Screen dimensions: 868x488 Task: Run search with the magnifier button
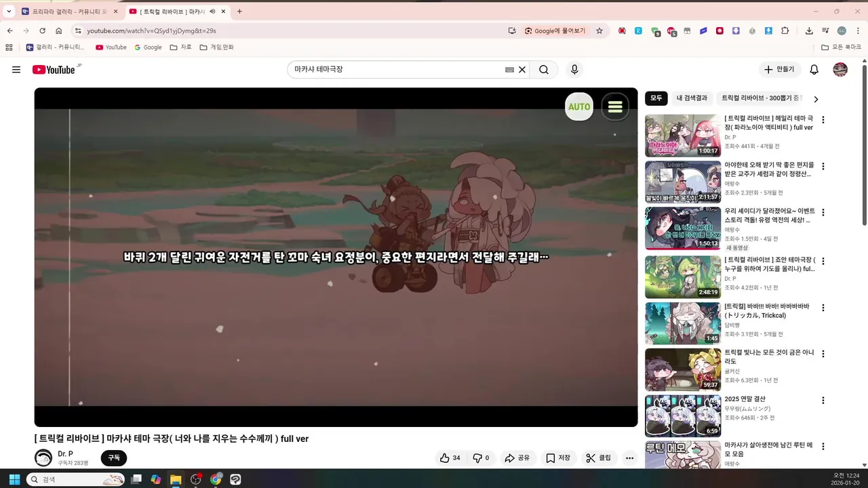(x=544, y=70)
